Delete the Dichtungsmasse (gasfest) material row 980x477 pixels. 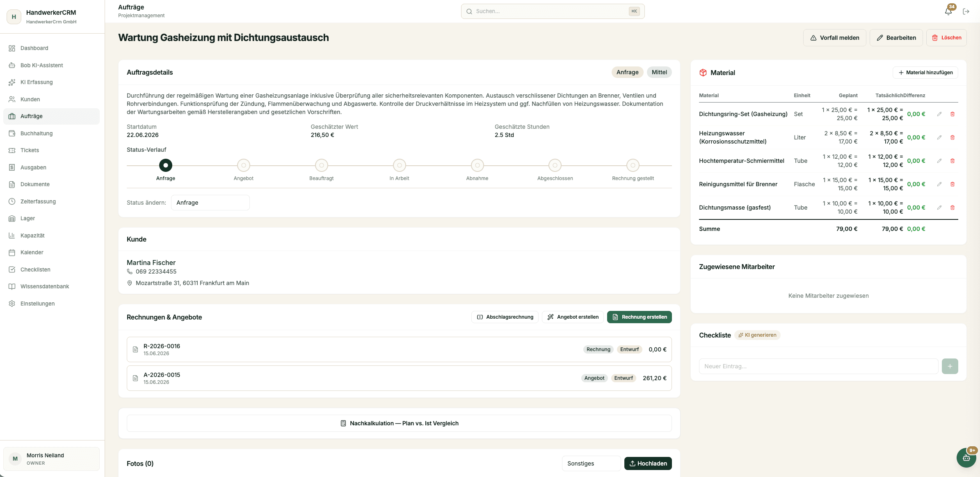click(x=953, y=208)
